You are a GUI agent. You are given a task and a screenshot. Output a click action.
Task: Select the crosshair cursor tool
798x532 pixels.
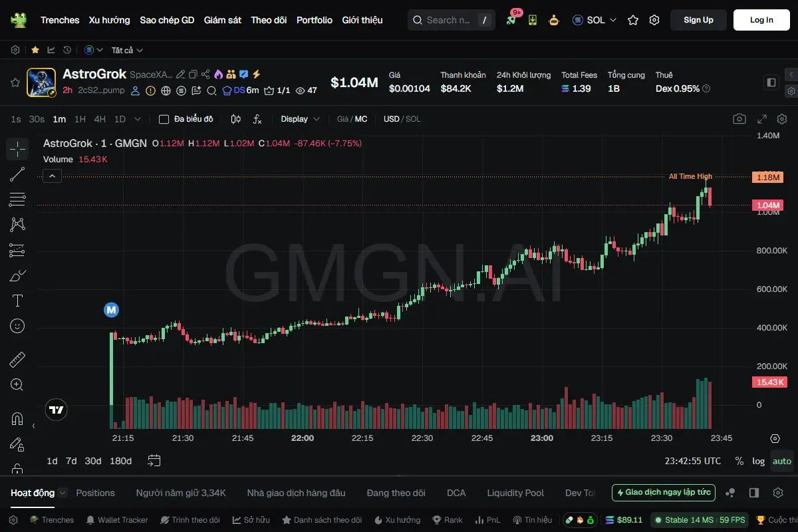pos(17,149)
